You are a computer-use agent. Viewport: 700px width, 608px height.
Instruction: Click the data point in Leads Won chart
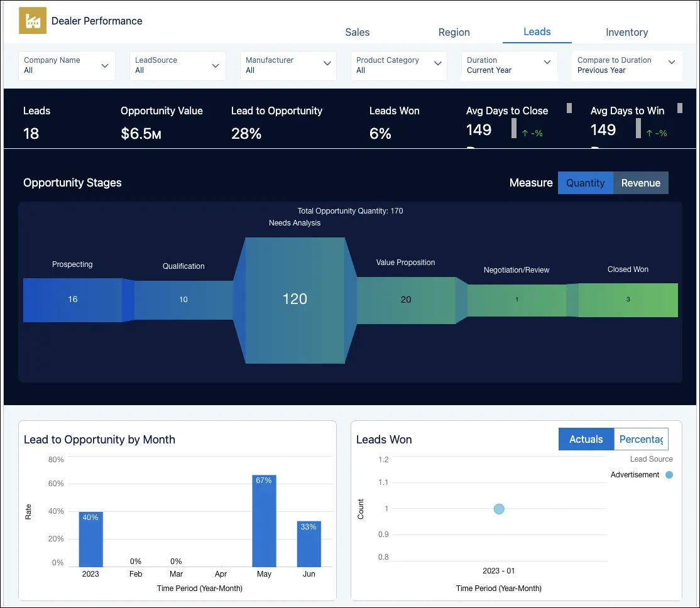point(499,509)
